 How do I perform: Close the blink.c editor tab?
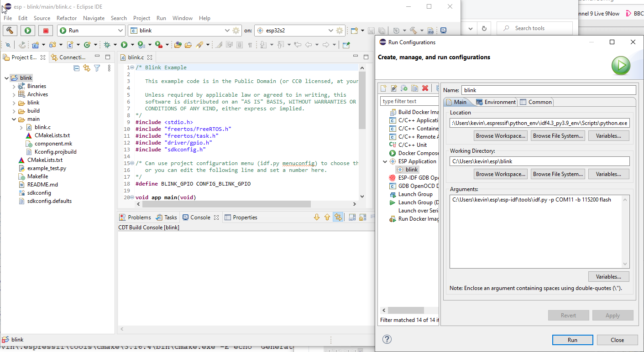(149, 57)
